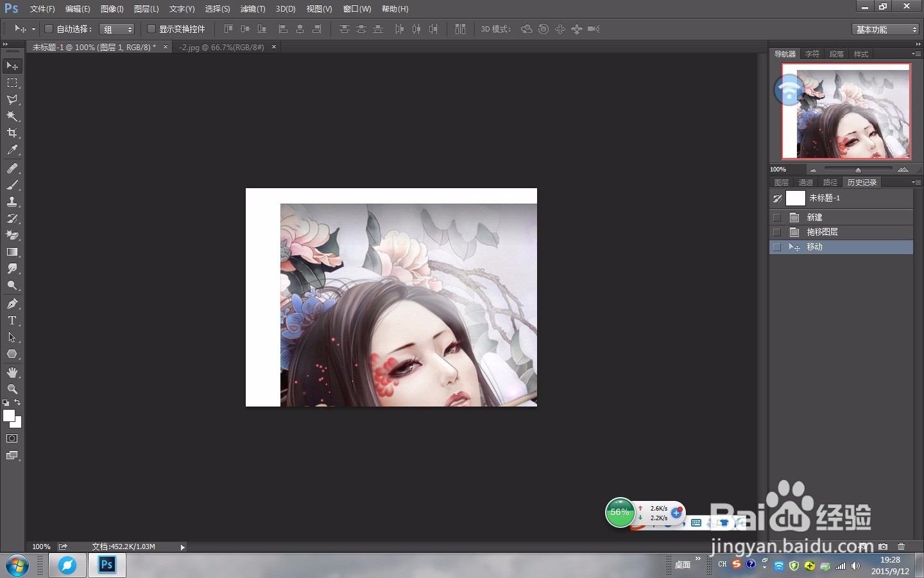Open 窗口(W) menu
Image resolution: width=924 pixels, height=578 pixels.
pos(357,9)
